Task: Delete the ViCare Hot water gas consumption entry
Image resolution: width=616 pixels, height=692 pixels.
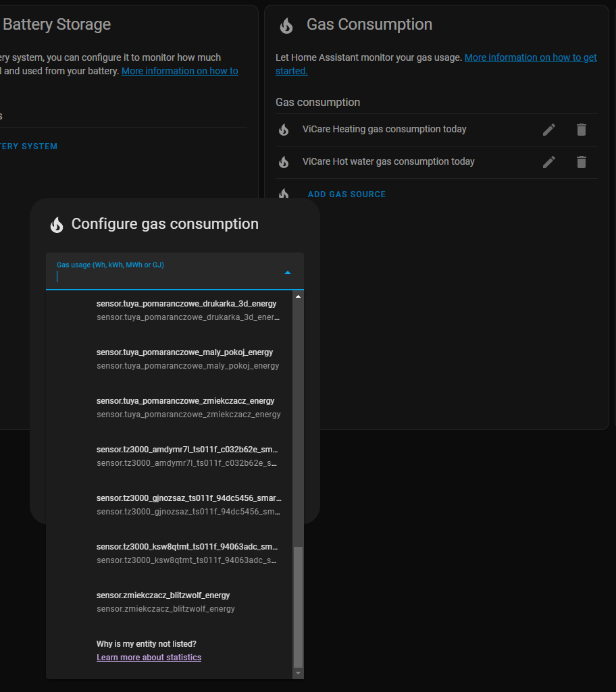Action: 582,162
